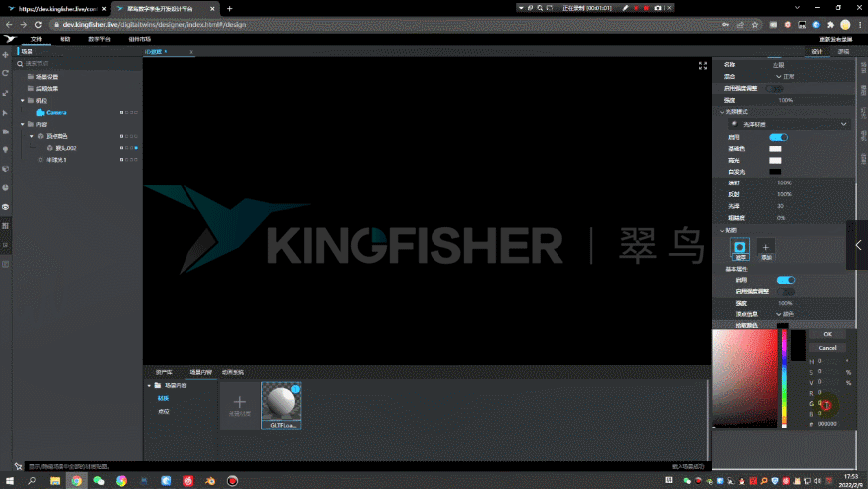
Task: Click the red record icon in taskbar
Action: (232, 481)
